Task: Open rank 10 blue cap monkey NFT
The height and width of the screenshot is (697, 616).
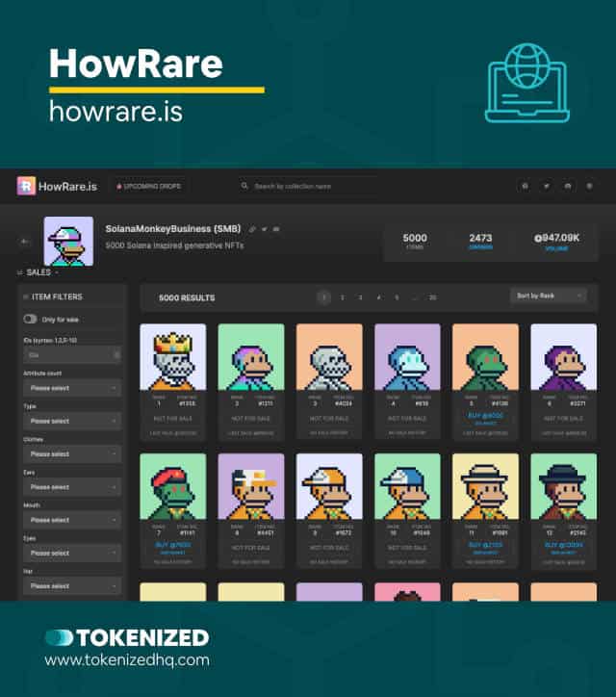Action: (407, 486)
